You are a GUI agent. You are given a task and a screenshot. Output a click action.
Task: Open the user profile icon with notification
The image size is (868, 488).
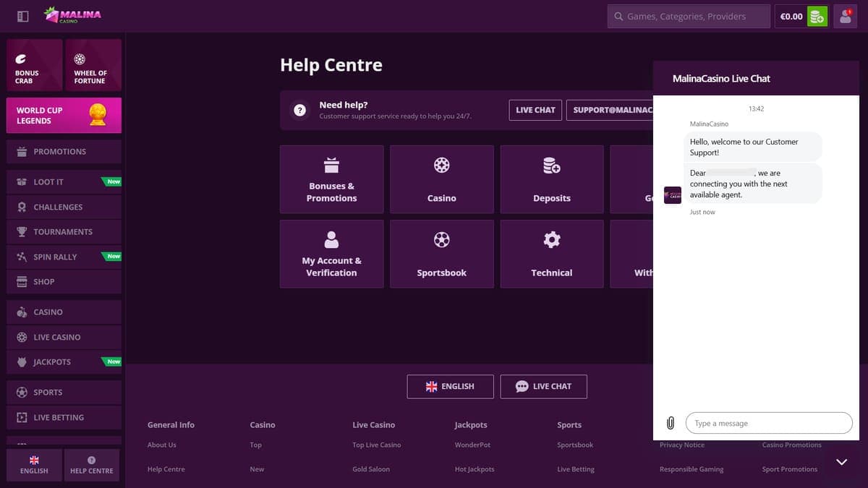(845, 16)
